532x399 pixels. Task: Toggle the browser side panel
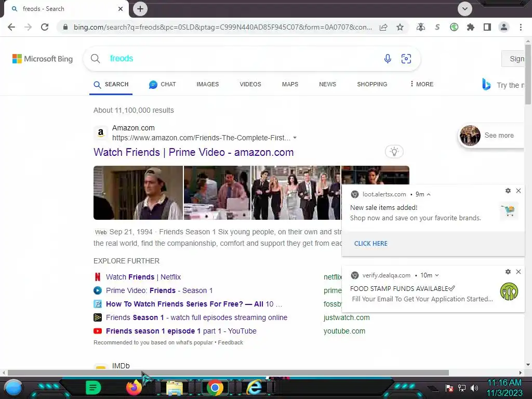[487, 27]
